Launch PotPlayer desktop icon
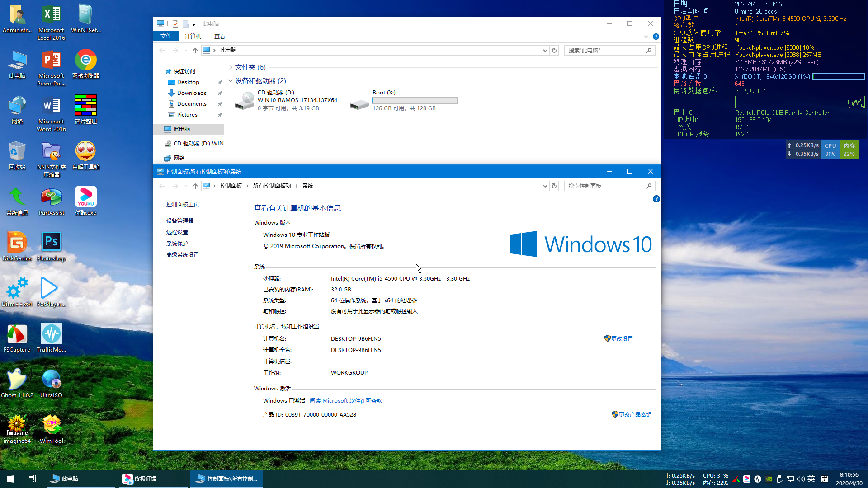The image size is (868, 488). click(51, 292)
